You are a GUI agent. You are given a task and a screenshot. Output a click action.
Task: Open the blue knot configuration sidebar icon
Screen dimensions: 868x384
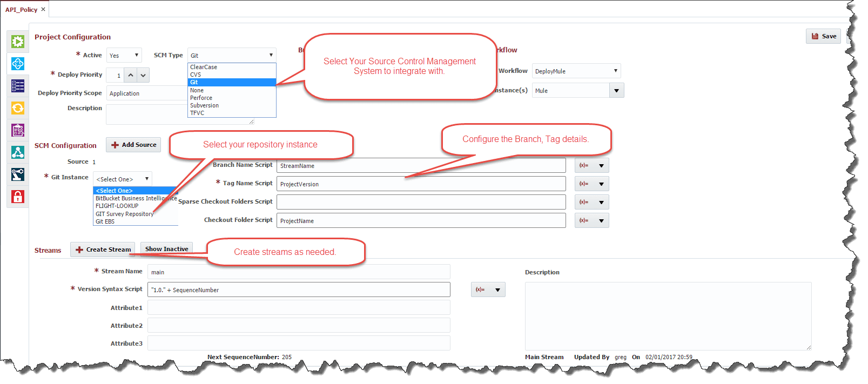point(18,64)
